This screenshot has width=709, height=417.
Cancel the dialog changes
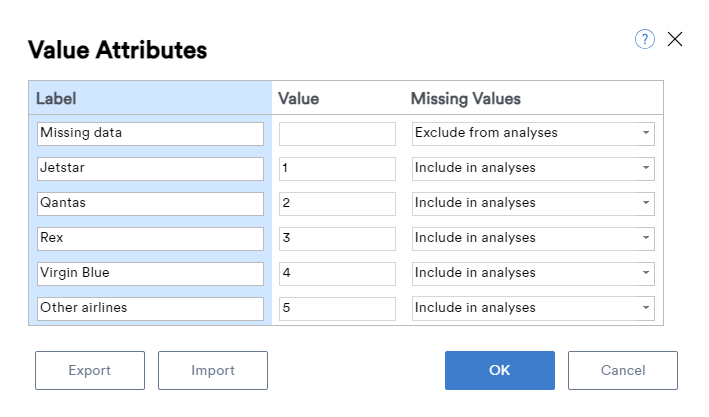coord(623,370)
